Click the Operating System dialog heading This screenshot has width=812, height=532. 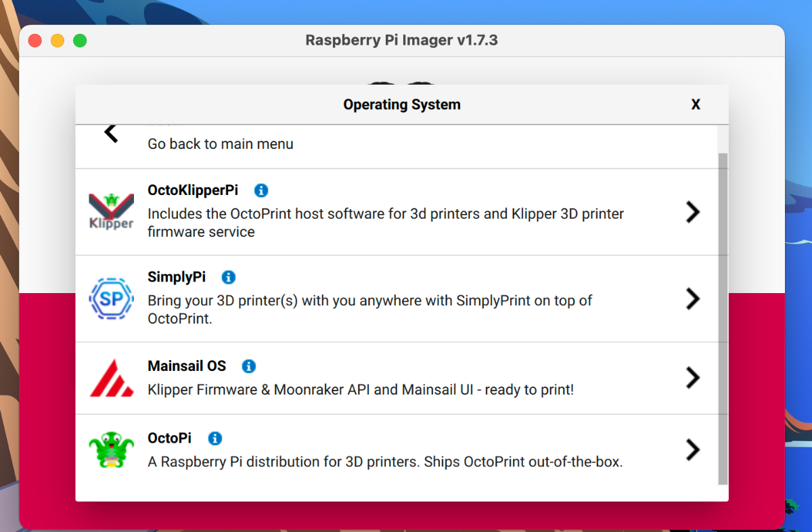(402, 104)
